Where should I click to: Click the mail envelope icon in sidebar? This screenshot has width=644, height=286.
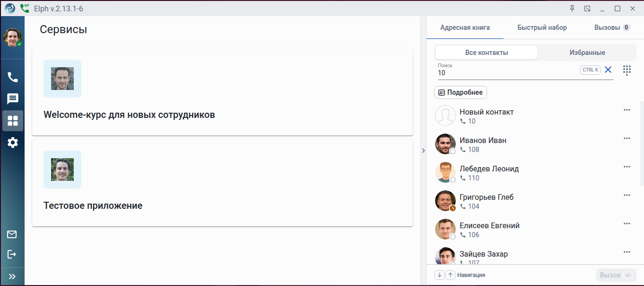coord(12,234)
